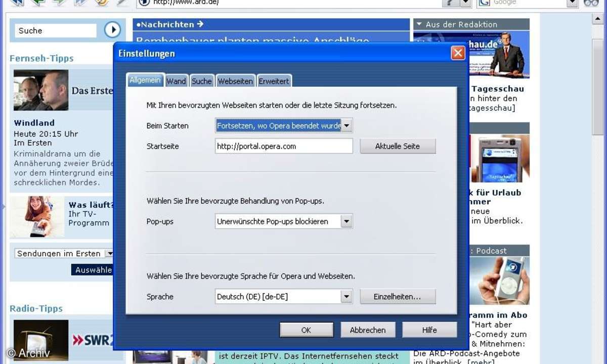Screen dimensions: 607x364
Task: Click the 'Sprache' label
Action: [x=160, y=297]
